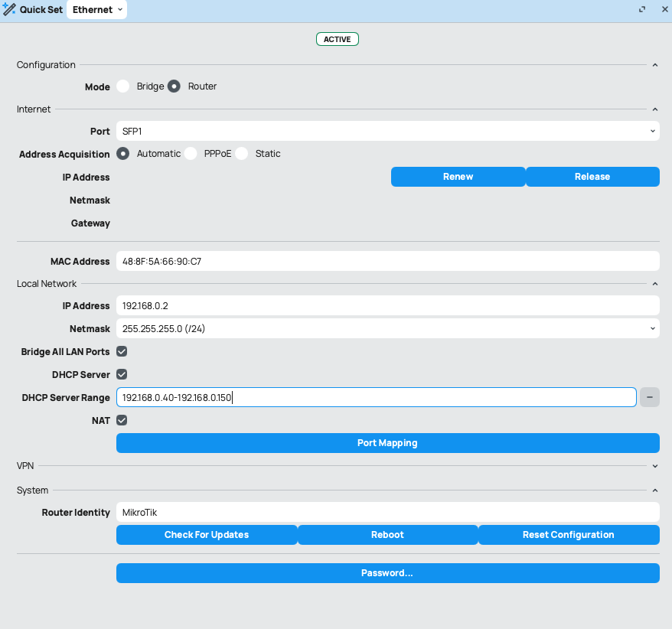Open the Netmask dropdown
This screenshot has width=672, height=629.
coord(387,328)
